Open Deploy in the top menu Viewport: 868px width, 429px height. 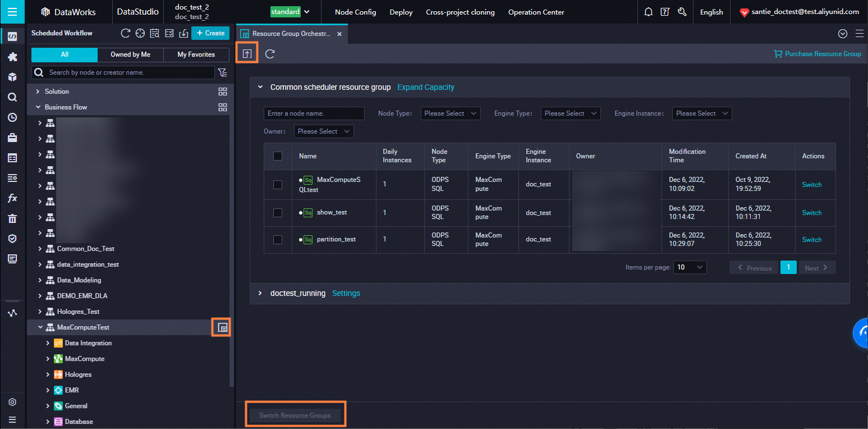[401, 12]
